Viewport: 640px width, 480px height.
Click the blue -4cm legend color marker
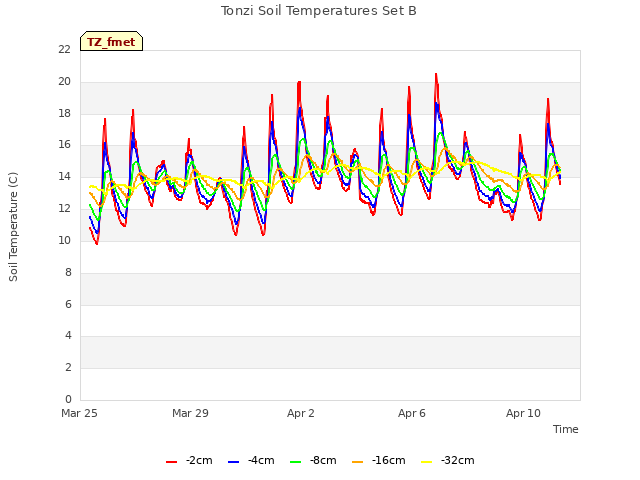coord(233,462)
